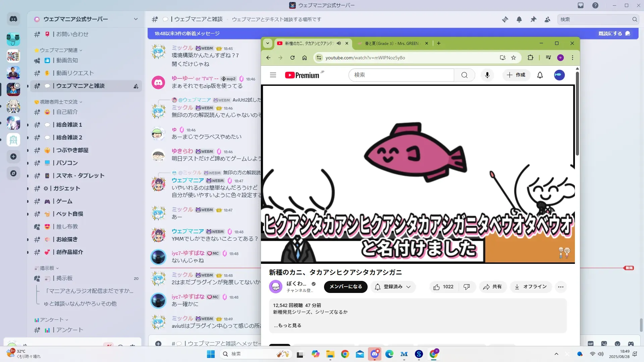Click the Add a Server plus icon
This screenshot has width=644, height=362.
13,157
